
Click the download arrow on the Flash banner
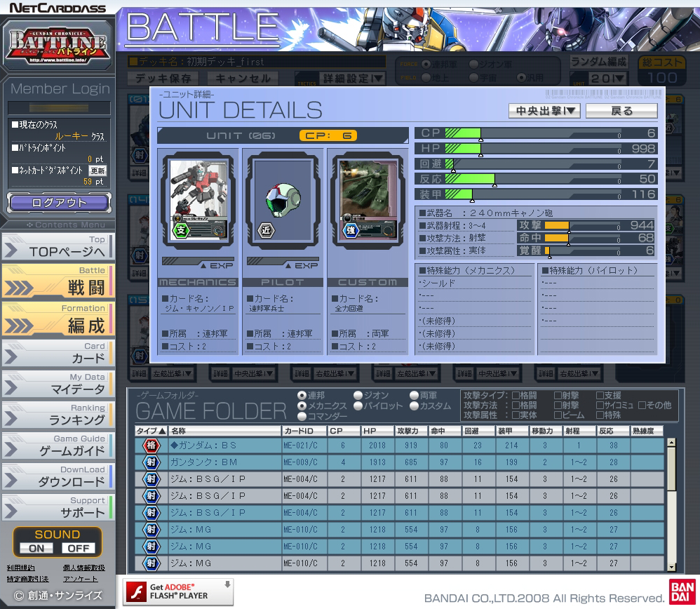click(x=227, y=585)
